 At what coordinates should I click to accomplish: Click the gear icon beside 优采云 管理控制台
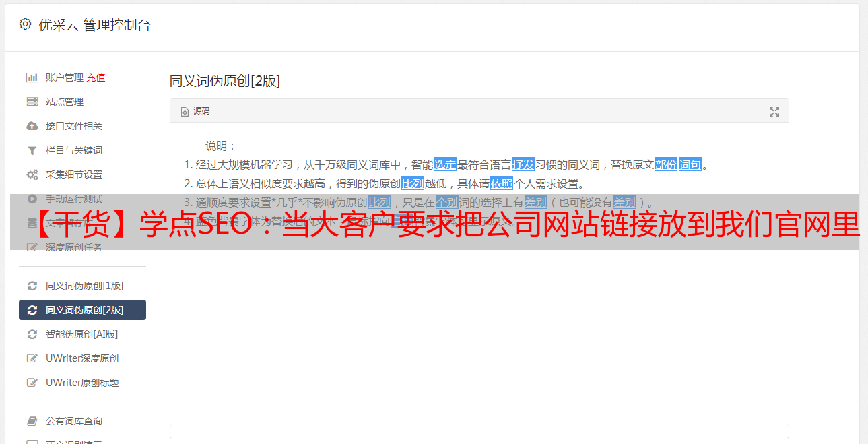25,24
